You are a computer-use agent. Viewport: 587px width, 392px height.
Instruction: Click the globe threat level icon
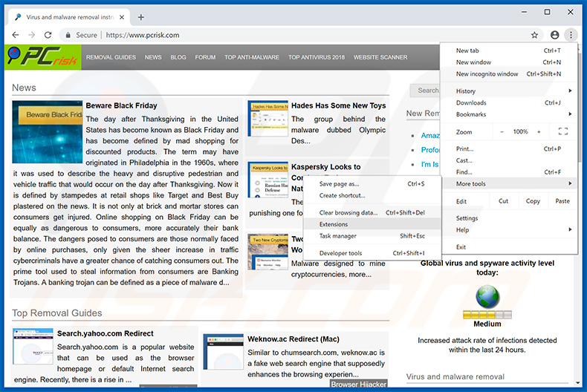click(487, 297)
